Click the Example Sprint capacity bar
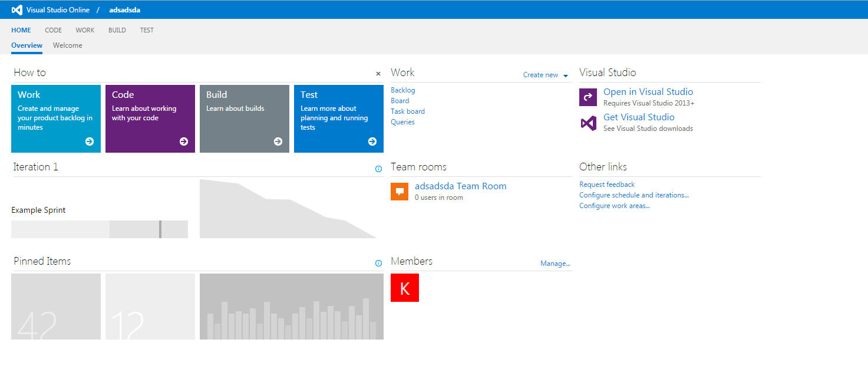 [100, 229]
